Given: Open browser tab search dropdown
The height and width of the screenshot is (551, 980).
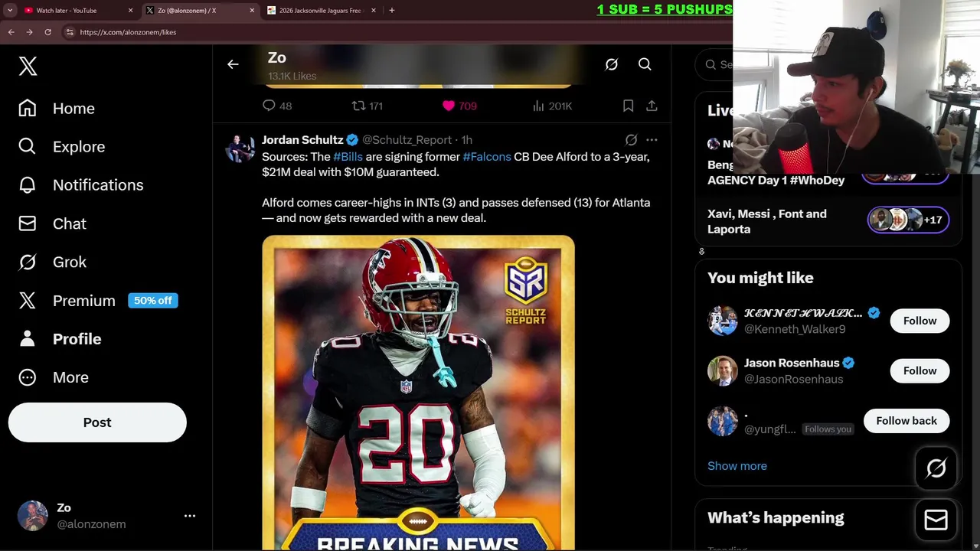Looking at the screenshot, I should 9,10.
